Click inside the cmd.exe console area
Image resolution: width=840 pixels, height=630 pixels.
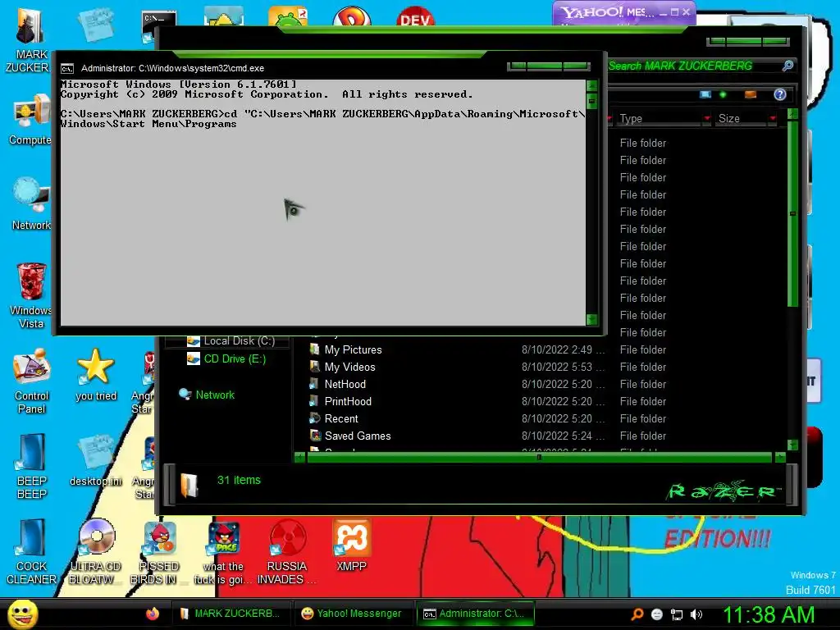[322, 203]
